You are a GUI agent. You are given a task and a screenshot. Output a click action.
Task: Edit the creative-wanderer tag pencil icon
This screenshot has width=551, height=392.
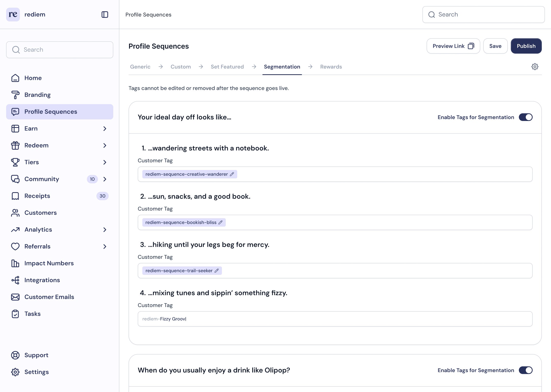click(232, 174)
